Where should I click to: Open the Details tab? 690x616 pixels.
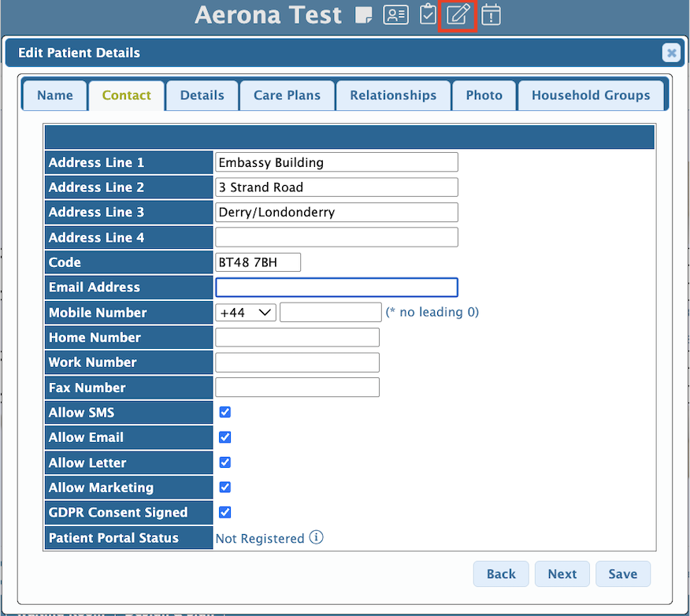click(202, 95)
